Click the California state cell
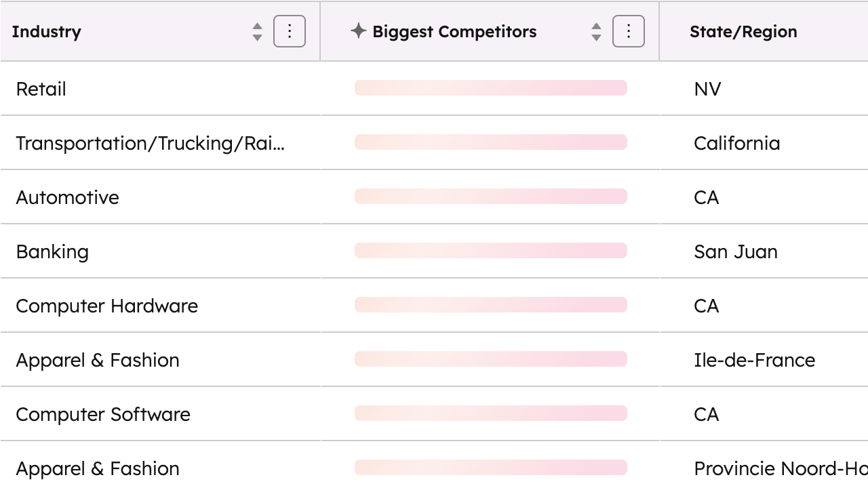The image size is (868, 488). coord(737,143)
